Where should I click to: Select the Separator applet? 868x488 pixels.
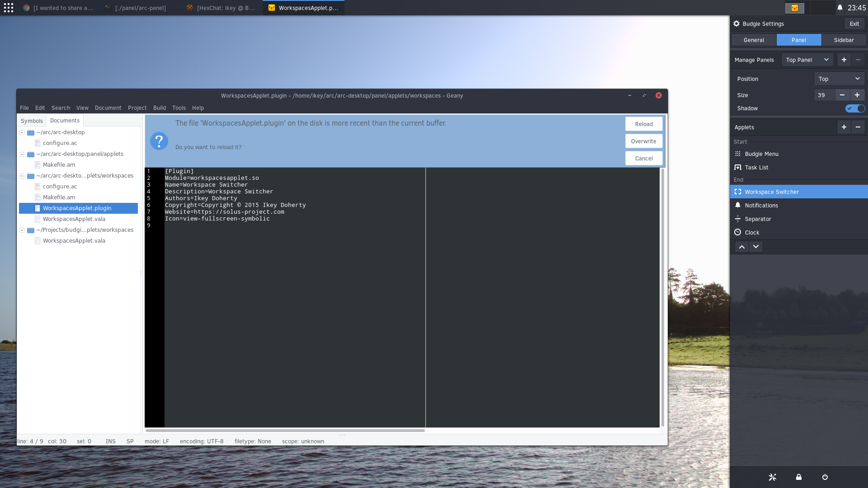pyautogui.click(x=799, y=219)
